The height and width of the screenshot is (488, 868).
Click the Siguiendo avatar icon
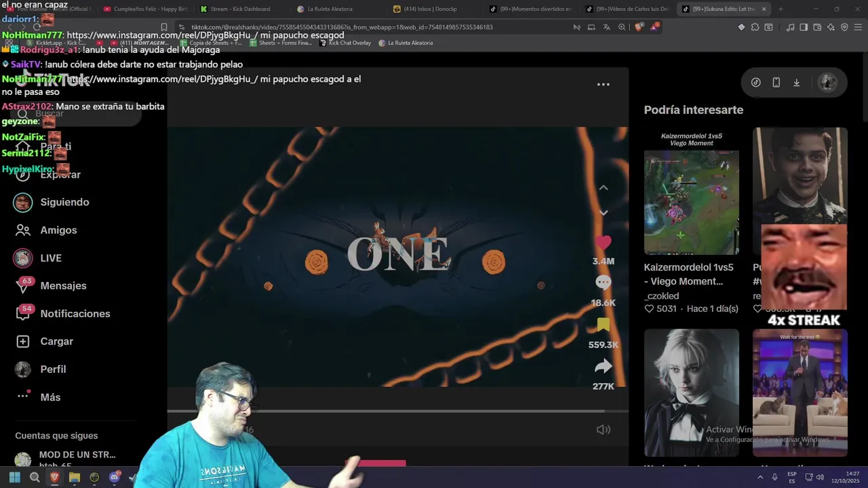point(23,202)
